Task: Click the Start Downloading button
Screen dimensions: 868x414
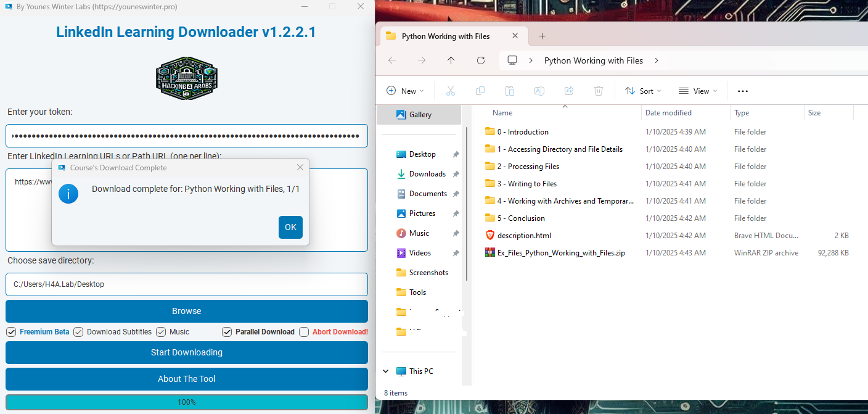Action: [x=186, y=352]
